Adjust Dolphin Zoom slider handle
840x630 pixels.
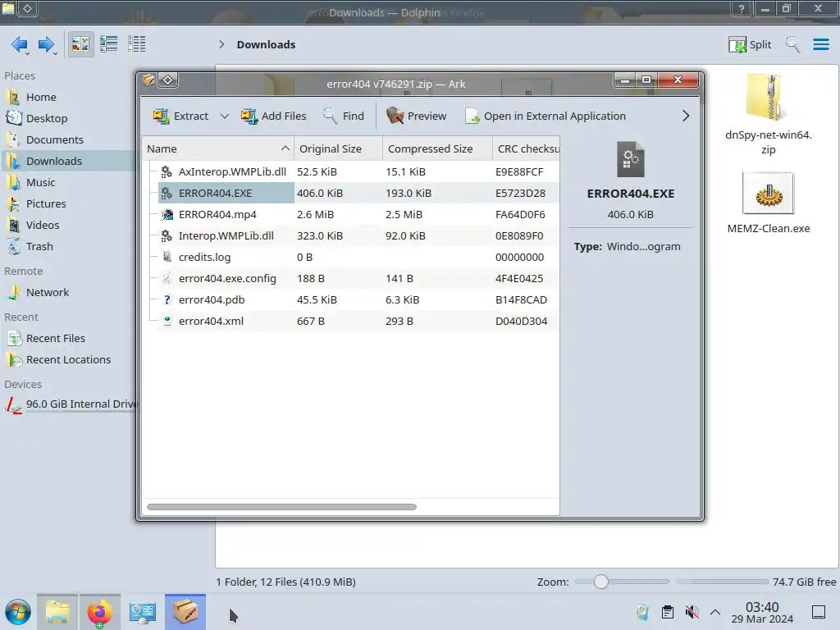(601, 582)
